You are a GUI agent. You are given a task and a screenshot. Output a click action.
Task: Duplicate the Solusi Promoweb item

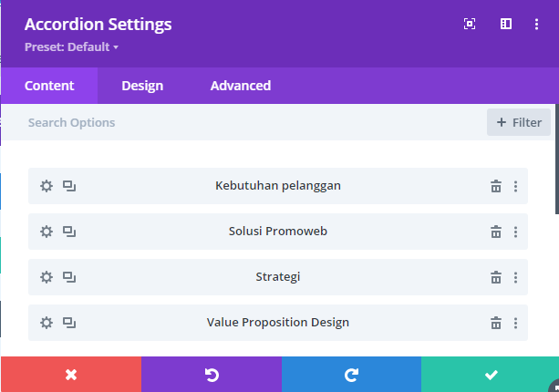click(69, 232)
